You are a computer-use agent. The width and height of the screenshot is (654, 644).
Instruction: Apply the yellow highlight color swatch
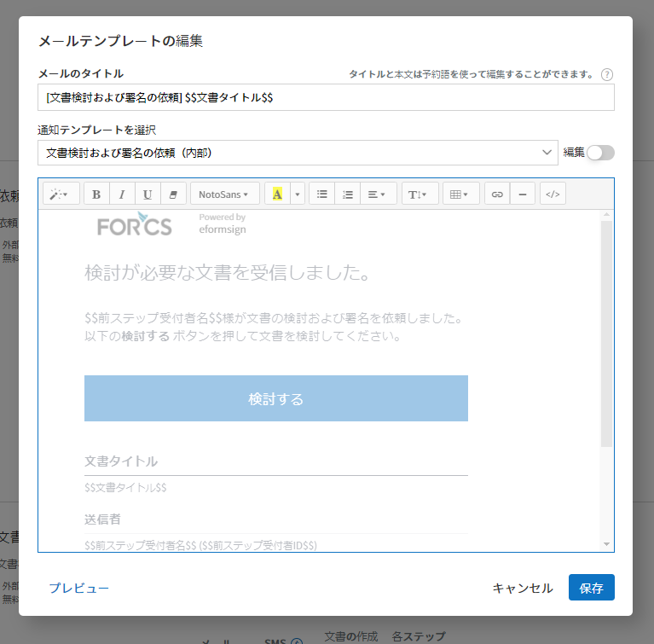pyautogui.click(x=277, y=194)
